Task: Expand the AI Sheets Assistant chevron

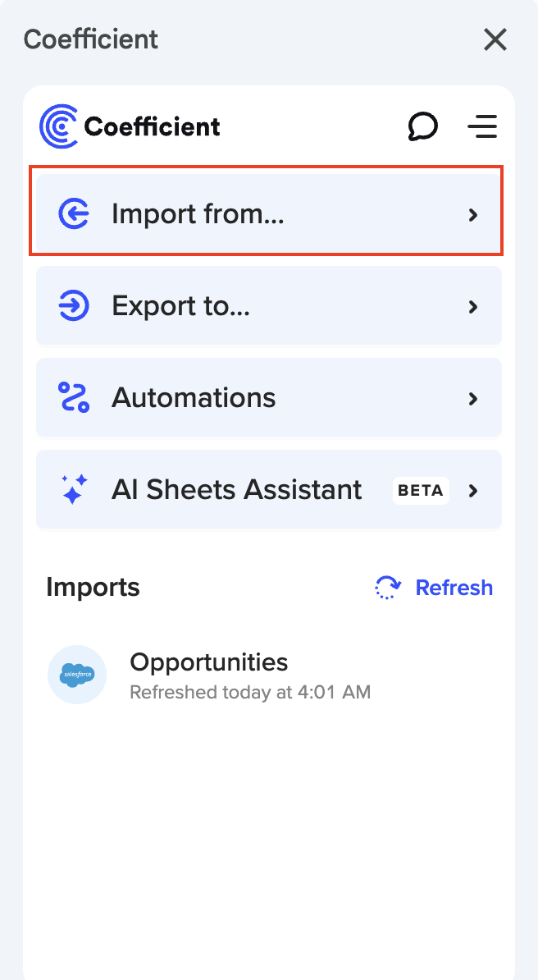Action: pyautogui.click(x=472, y=491)
